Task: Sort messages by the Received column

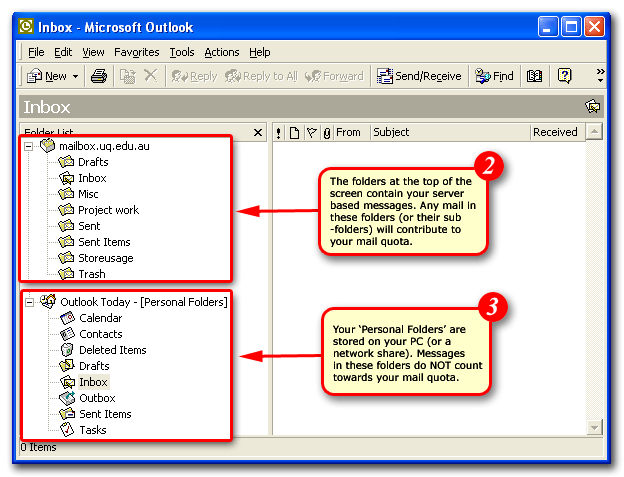Action: pyautogui.click(x=554, y=132)
